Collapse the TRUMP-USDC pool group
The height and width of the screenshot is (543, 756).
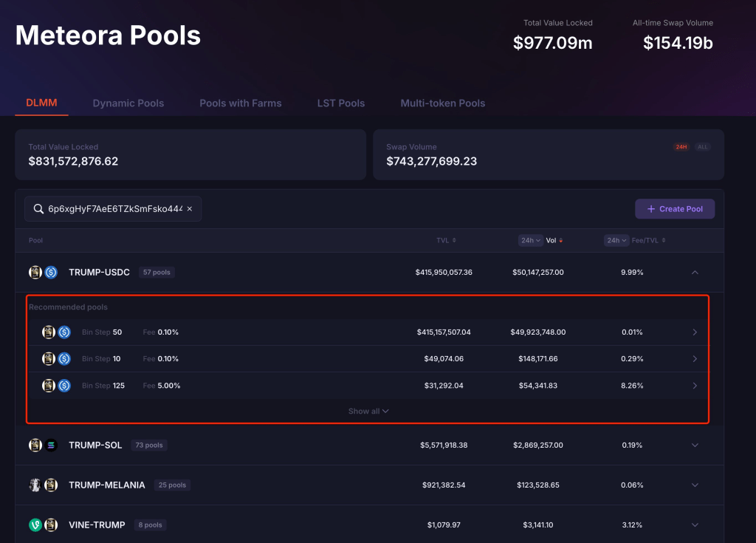[x=694, y=273]
